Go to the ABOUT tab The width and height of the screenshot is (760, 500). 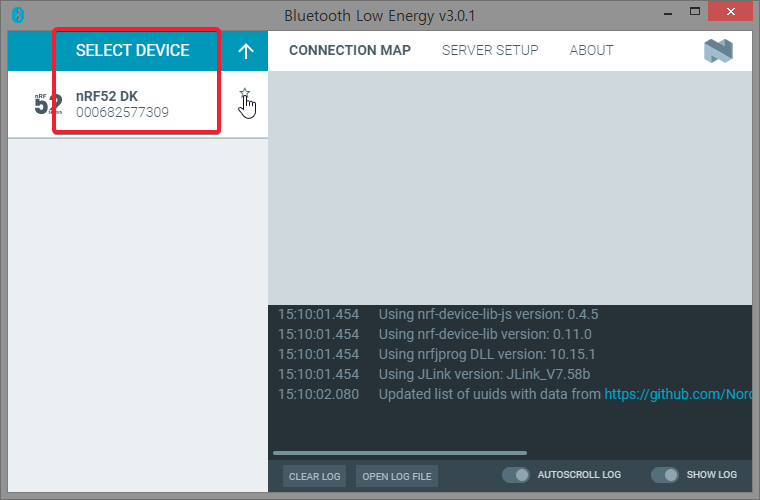pos(591,50)
